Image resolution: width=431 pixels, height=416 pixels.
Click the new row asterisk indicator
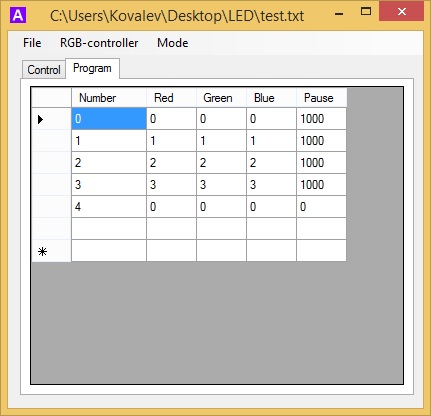pyautogui.click(x=42, y=251)
